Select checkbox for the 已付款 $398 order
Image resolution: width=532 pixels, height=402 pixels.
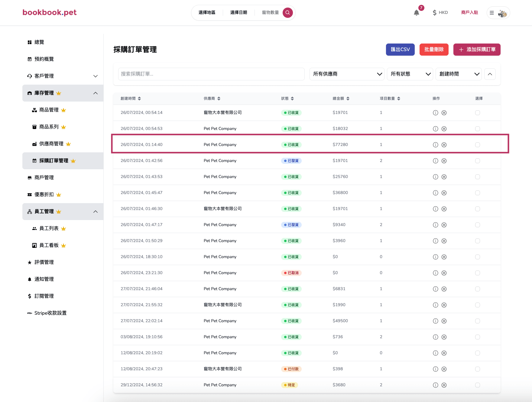478,369
